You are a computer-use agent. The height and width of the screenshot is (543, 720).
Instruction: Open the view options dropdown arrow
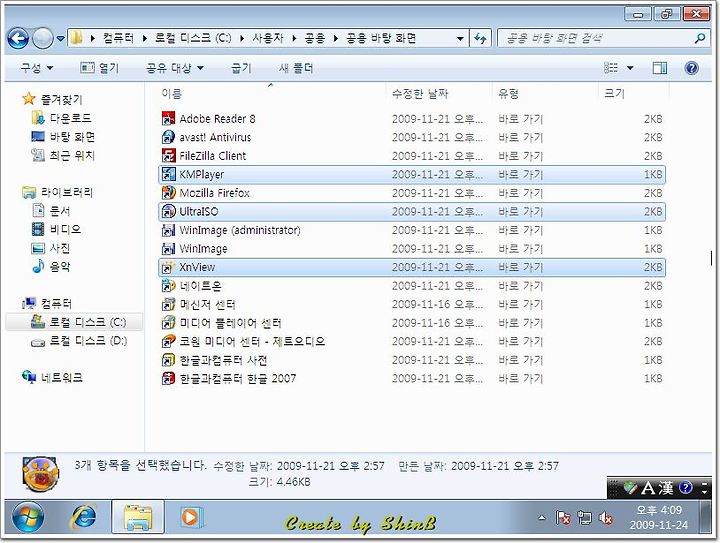click(630, 68)
